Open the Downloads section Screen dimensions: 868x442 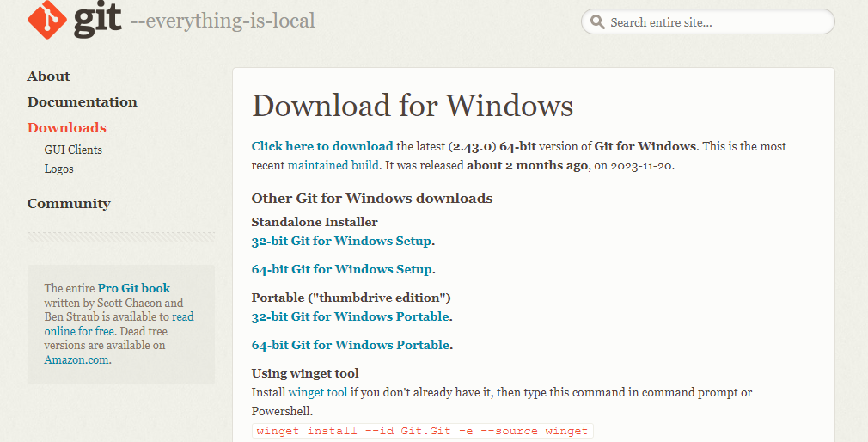click(x=66, y=127)
